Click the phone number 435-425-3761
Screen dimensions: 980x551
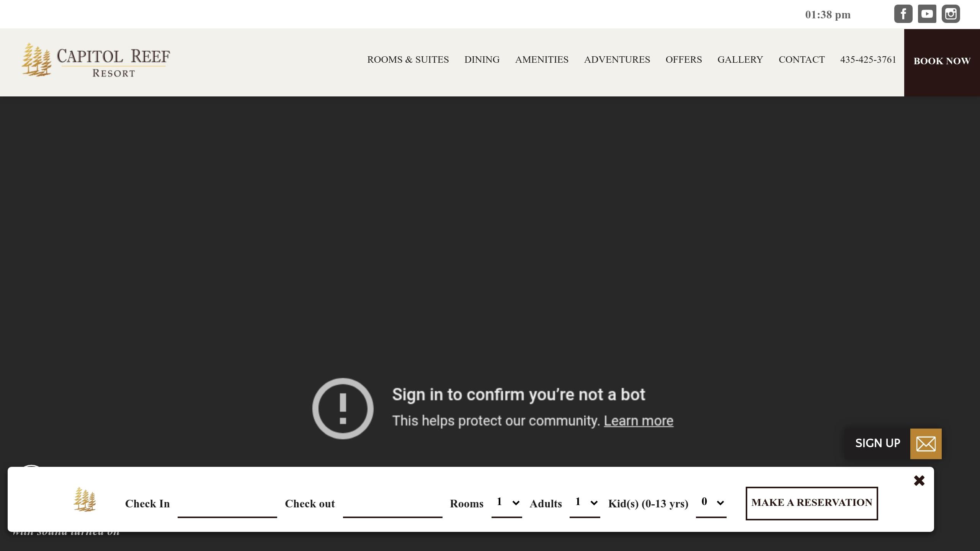point(868,60)
